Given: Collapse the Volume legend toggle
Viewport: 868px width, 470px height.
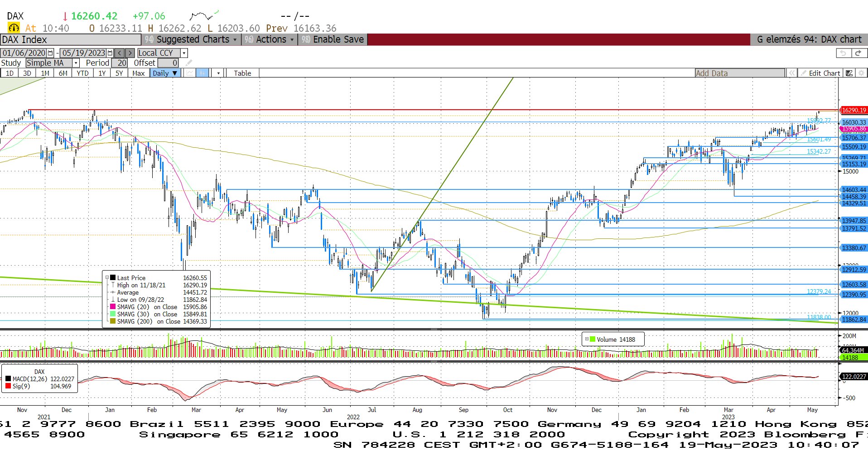Looking at the screenshot, I should pyautogui.click(x=587, y=339).
